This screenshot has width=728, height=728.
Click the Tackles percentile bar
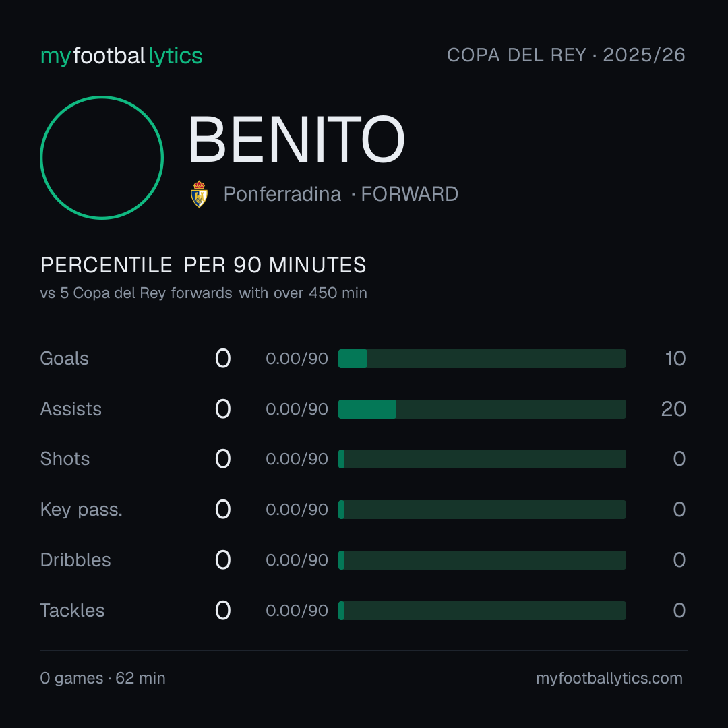click(482, 611)
